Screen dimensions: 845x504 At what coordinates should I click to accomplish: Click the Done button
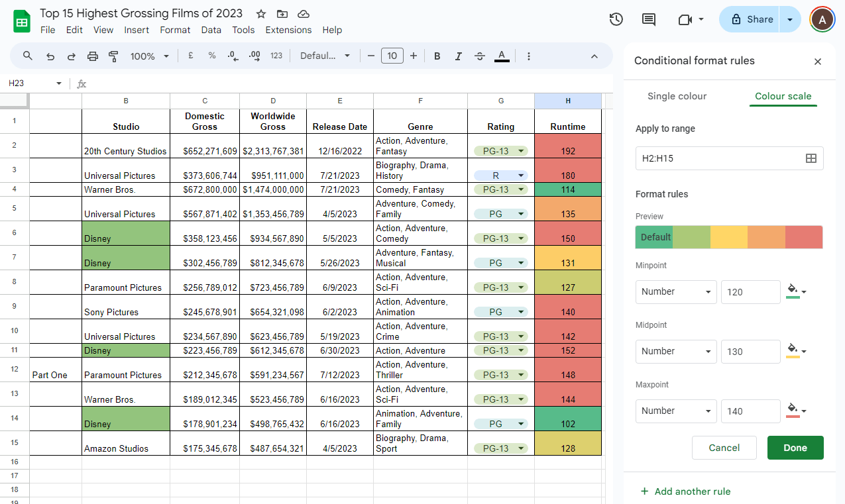point(795,448)
